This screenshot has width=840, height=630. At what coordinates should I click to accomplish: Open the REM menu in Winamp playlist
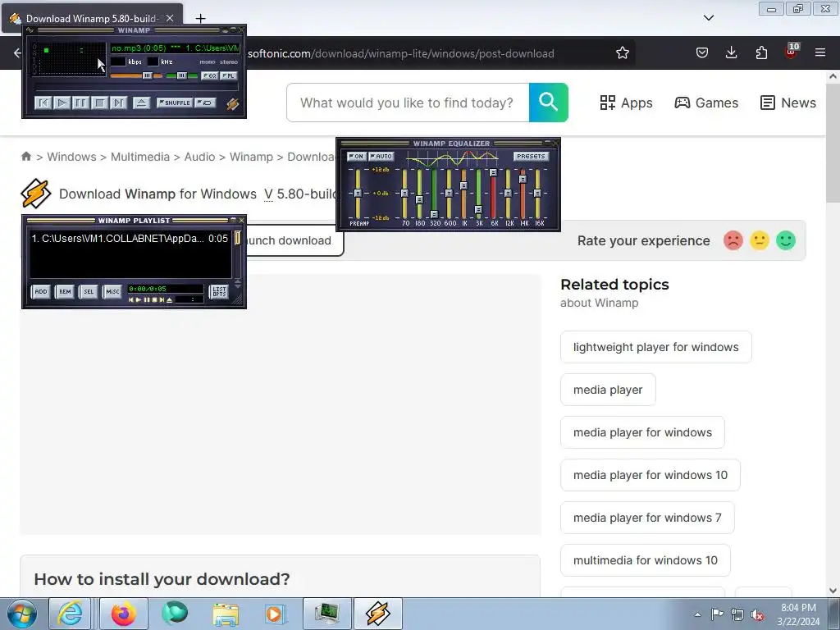click(x=65, y=291)
